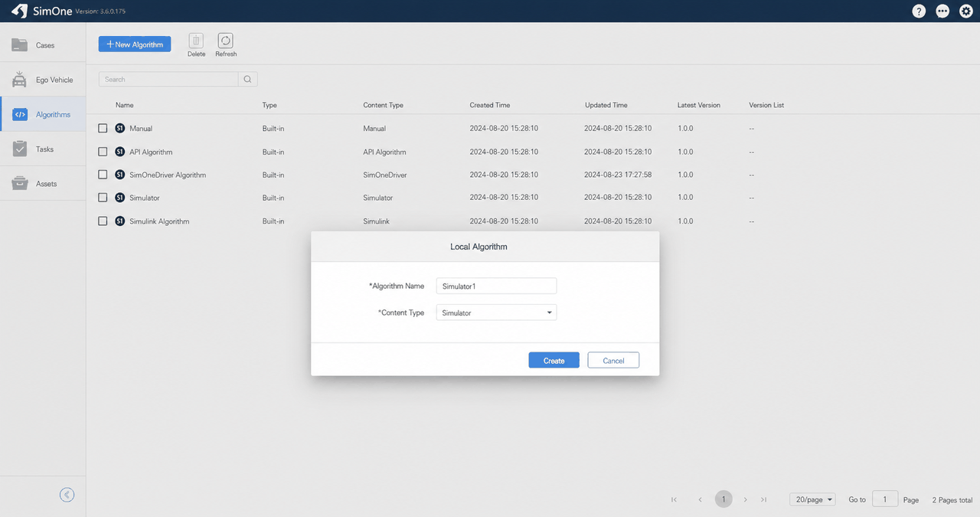
Task: Click the 2 Pages total text
Action: (952, 499)
